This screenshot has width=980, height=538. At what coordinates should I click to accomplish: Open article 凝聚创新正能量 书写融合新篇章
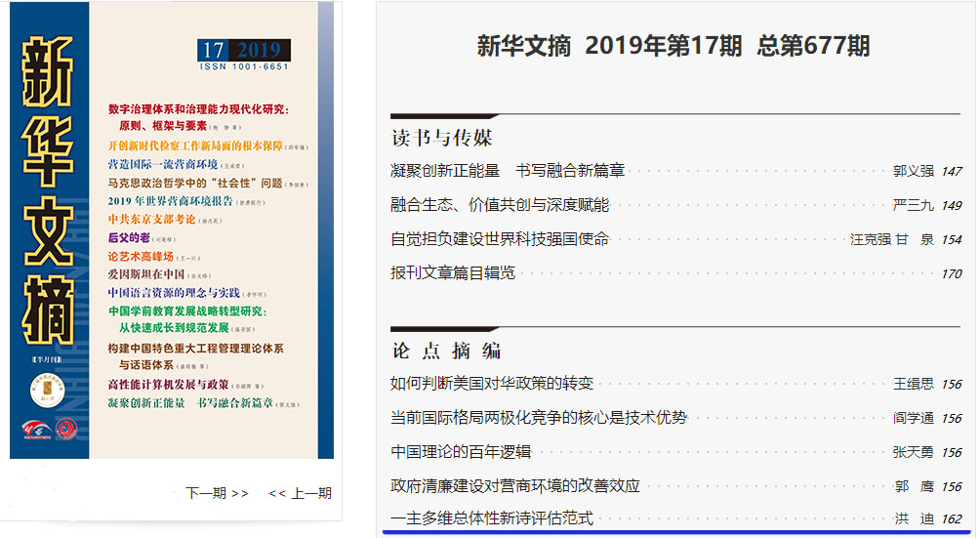point(508,171)
